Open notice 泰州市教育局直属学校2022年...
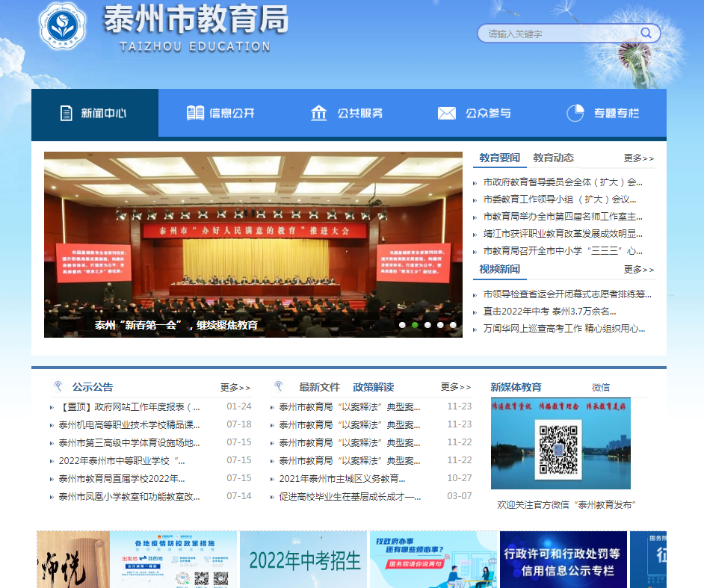 pos(122,479)
